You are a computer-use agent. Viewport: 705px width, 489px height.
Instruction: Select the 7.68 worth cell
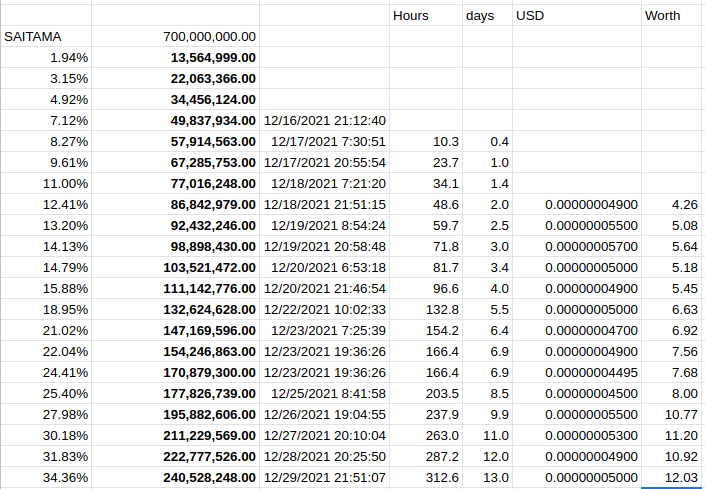[x=673, y=372]
